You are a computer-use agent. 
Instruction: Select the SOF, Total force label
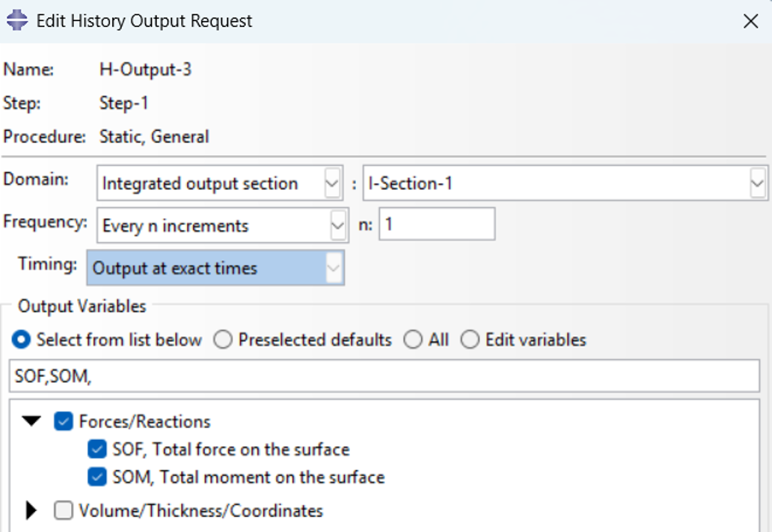click(x=231, y=450)
